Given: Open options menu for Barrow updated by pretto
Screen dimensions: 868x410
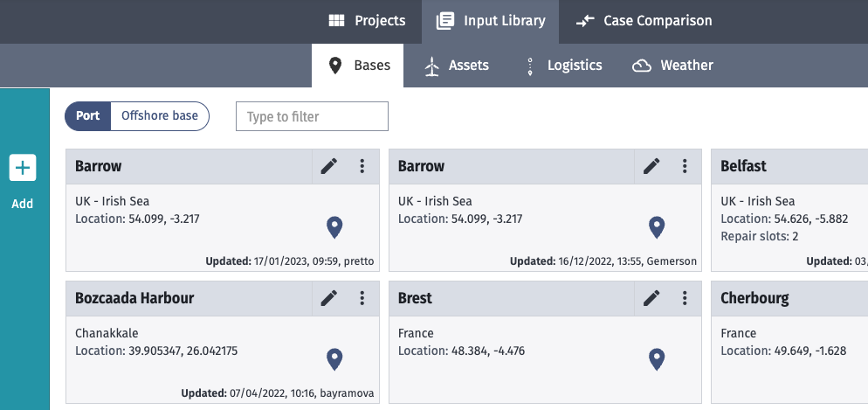Looking at the screenshot, I should pos(362,166).
